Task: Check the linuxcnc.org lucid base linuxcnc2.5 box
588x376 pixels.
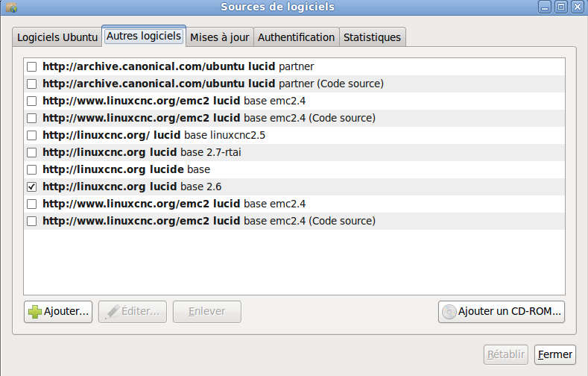Action: tap(32, 135)
